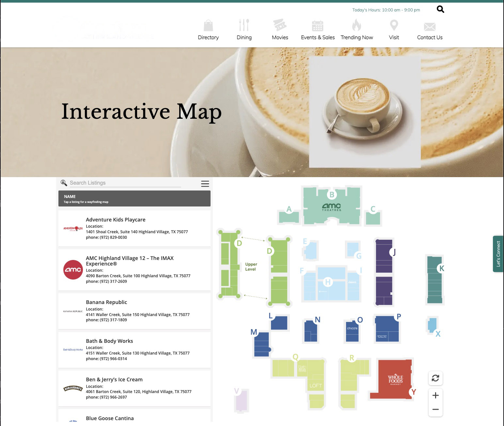This screenshot has width=504, height=426.
Task: Open Events & Sales calendar icon
Action: pyautogui.click(x=318, y=26)
